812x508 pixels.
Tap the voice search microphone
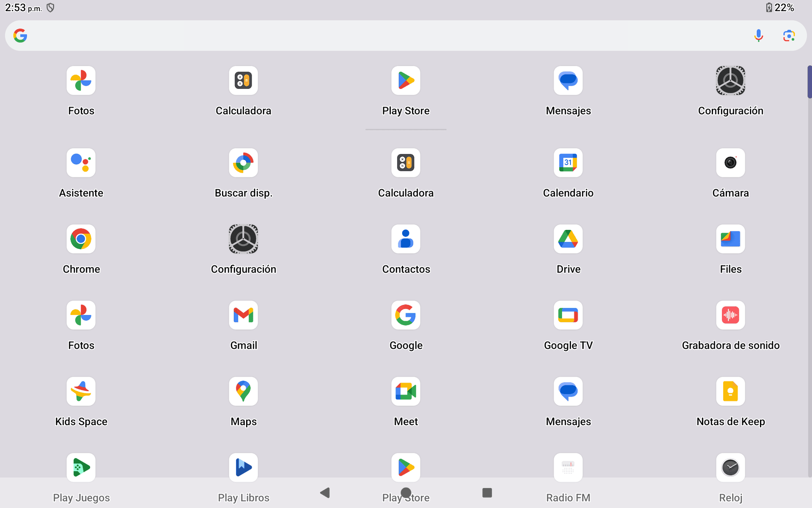[759, 36]
